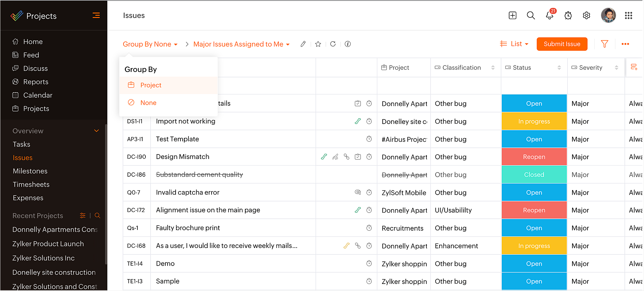Refresh the issues list
The width and height of the screenshot is (644, 291).
click(x=333, y=44)
